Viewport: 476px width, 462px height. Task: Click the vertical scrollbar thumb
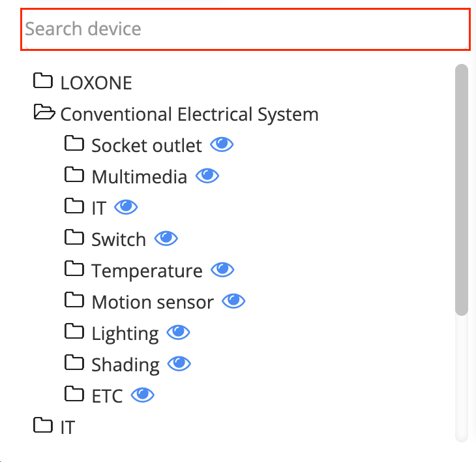click(462, 190)
